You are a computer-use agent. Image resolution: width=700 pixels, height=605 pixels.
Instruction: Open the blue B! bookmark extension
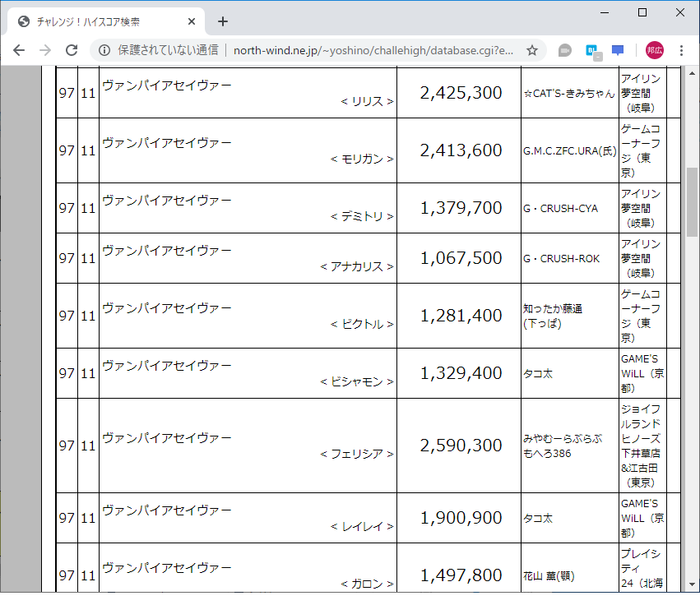593,51
